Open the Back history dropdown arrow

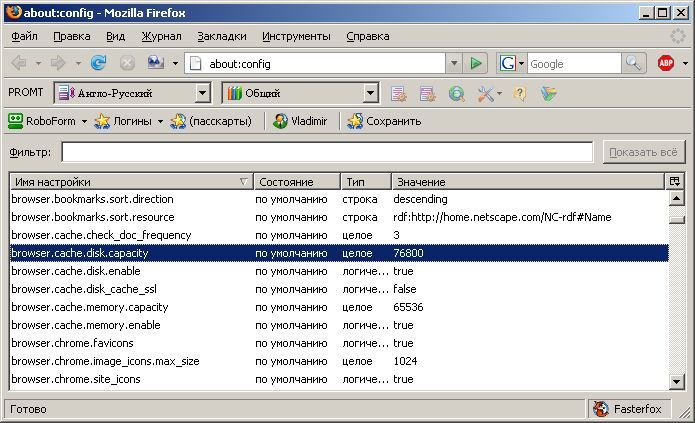click(x=38, y=64)
